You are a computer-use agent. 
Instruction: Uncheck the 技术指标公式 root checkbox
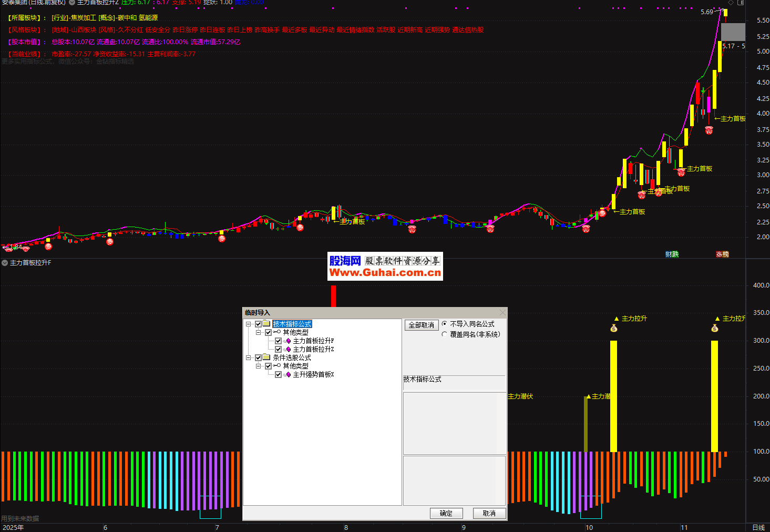pos(258,324)
